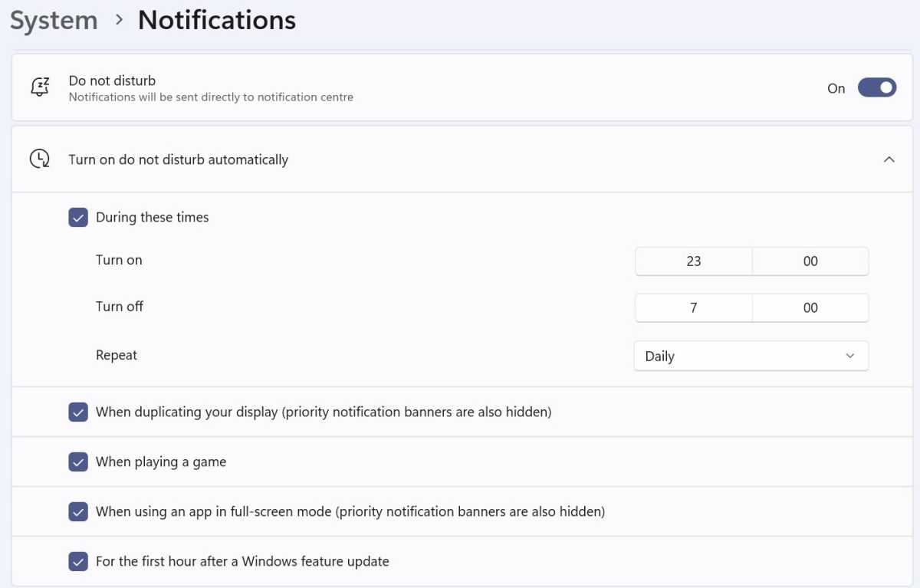This screenshot has height=588, width=920.
Task: Open the Repeat 'Daily' dropdown
Action: click(751, 356)
